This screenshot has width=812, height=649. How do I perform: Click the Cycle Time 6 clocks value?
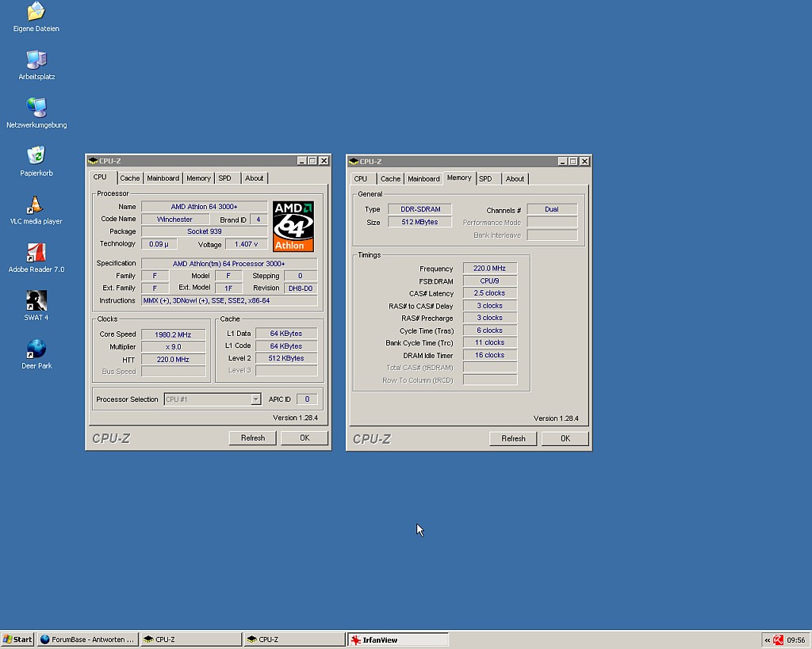pyautogui.click(x=489, y=330)
